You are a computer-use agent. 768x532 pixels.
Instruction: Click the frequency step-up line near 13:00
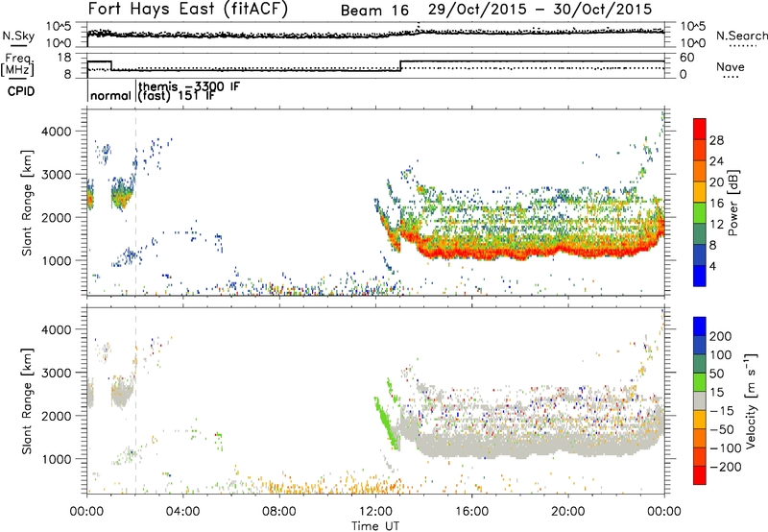coord(400,65)
